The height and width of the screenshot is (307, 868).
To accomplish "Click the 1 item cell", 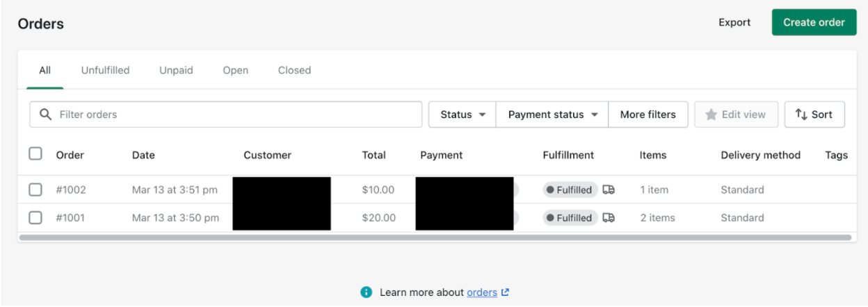I will (654, 190).
